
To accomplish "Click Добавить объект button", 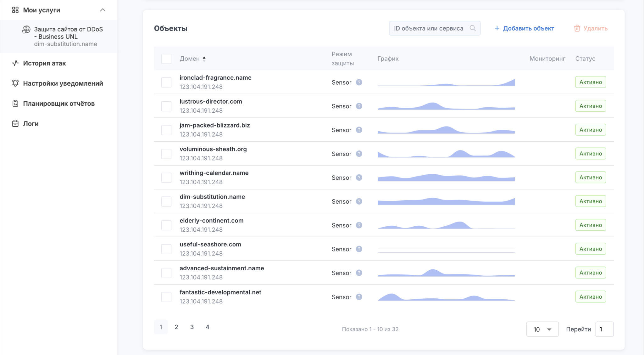I will 524,28.
